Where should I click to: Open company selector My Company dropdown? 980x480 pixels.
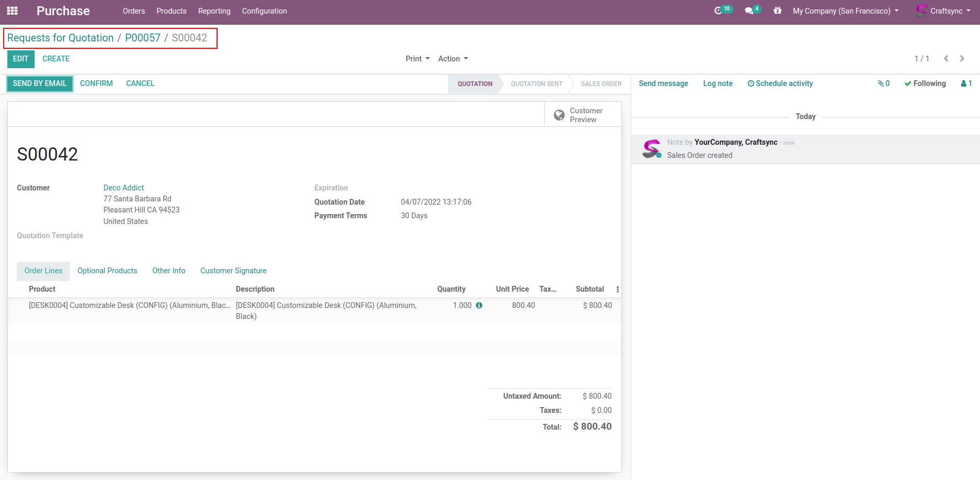pos(845,11)
